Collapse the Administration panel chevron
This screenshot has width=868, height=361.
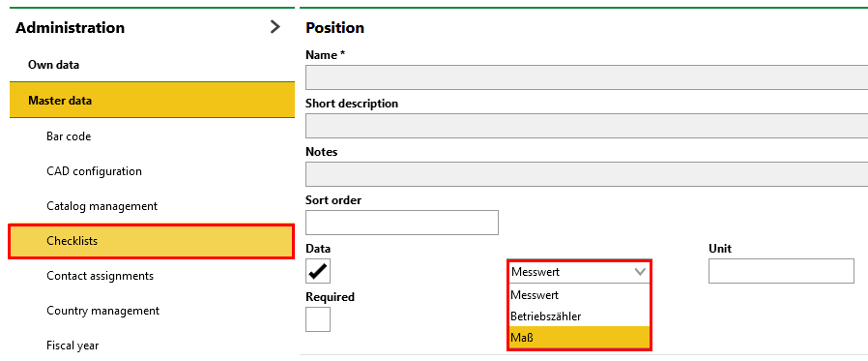pyautogui.click(x=275, y=27)
